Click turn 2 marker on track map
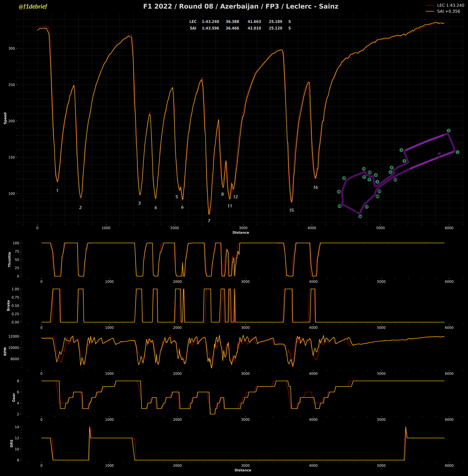 [448, 131]
